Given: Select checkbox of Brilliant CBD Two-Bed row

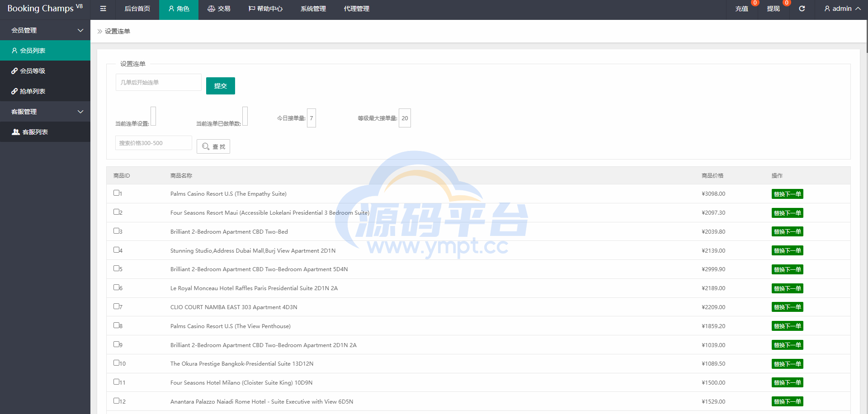Looking at the screenshot, I should click(116, 231).
